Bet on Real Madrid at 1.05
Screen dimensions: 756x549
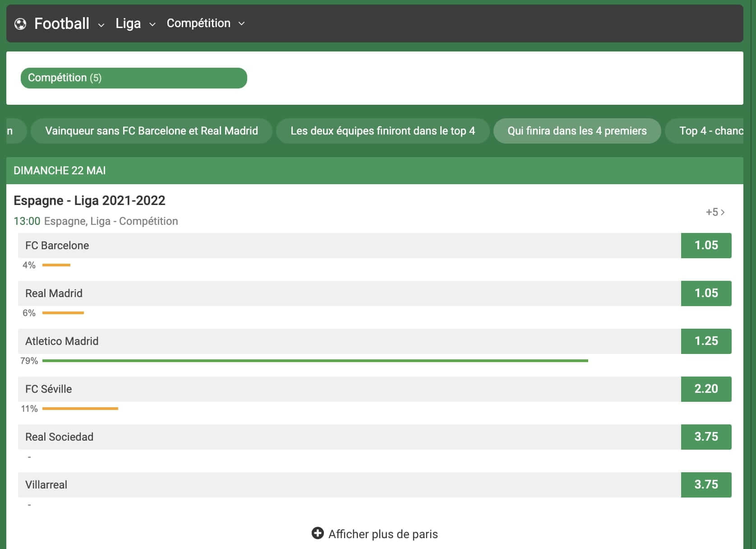click(x=706, y=293)
